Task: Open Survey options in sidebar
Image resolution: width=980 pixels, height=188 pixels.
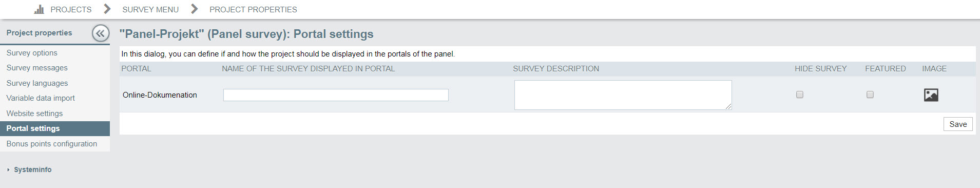Action: pyautogui.click(x=32, y=53)
